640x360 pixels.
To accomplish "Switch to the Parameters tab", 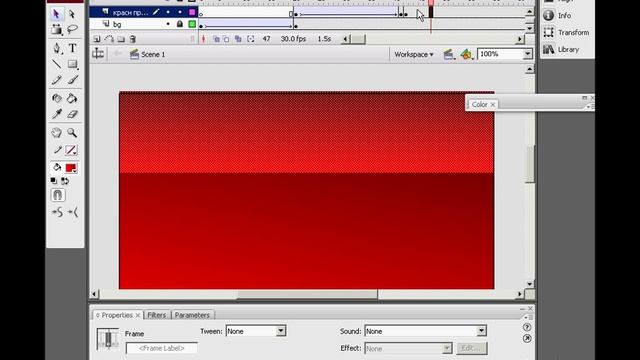I will [192, 315].
